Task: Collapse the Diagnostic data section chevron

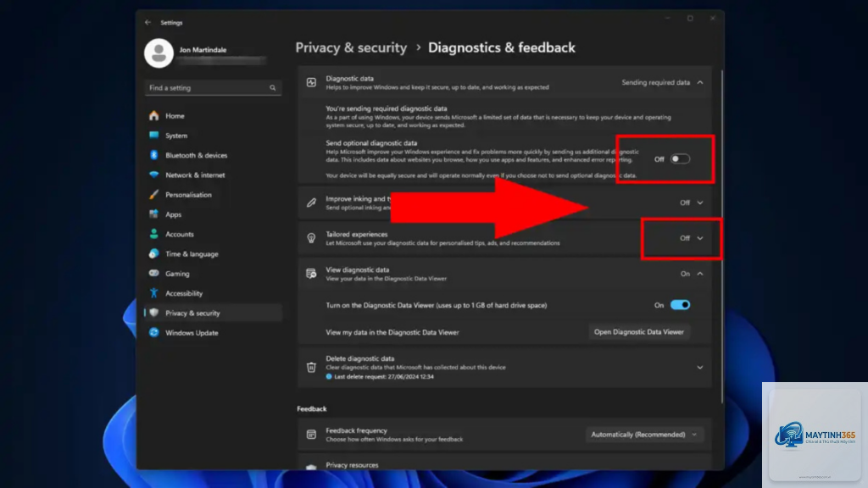Action: (700, 82)
